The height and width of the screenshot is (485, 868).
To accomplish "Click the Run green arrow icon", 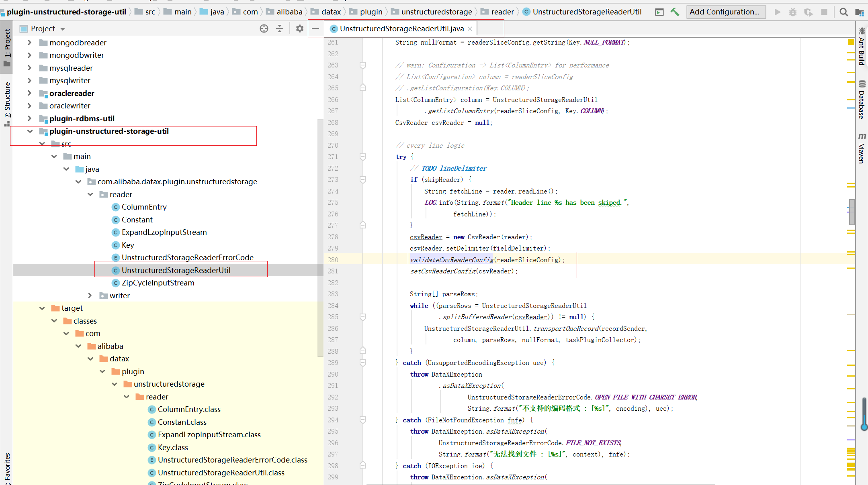I will pyautogui.click(x=777, y=12).
